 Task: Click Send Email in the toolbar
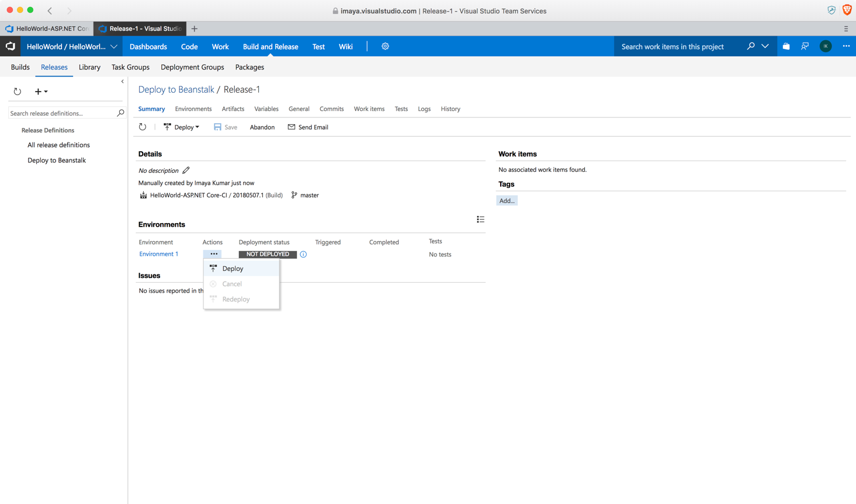click(x=308, y=127)
